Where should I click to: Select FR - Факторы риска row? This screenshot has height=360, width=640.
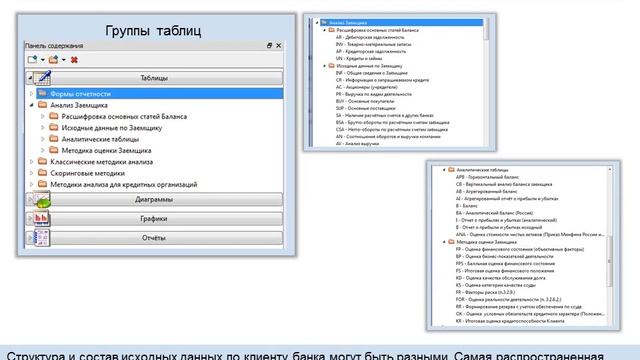click(x=485, y=292)
